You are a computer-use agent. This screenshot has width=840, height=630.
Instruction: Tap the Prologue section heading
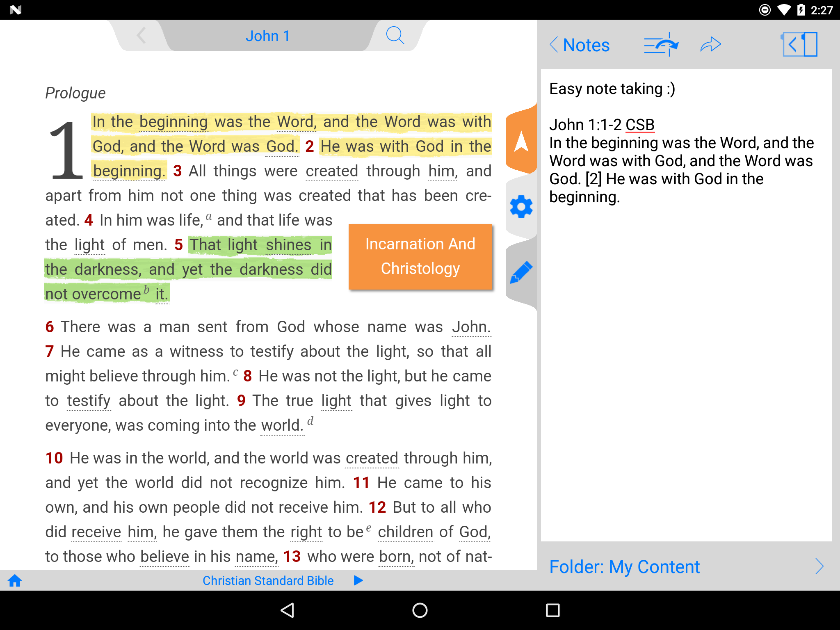(75, 93)
